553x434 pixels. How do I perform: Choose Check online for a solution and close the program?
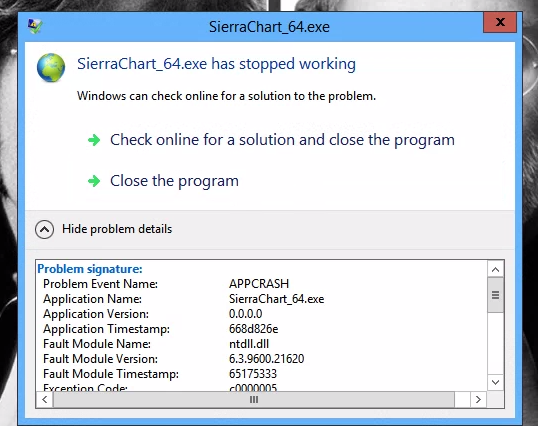tap(282, 140)
